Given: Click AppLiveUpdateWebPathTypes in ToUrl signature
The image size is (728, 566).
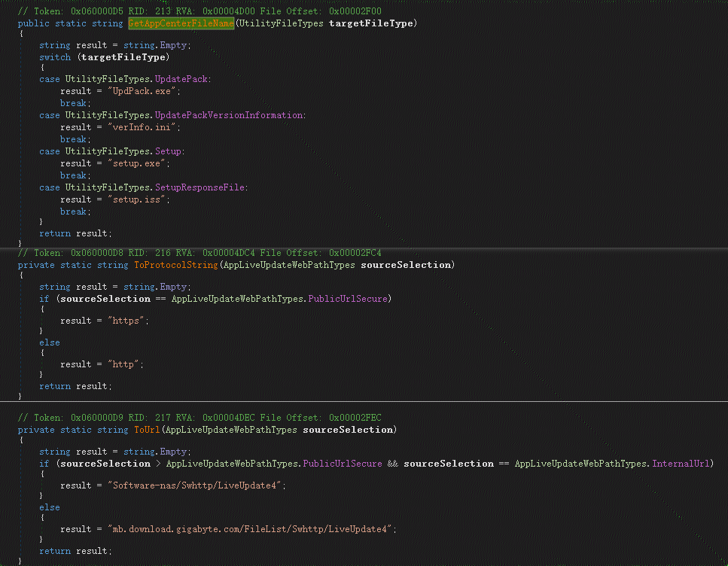Looking at the screenshot, I should click(231, 430).
